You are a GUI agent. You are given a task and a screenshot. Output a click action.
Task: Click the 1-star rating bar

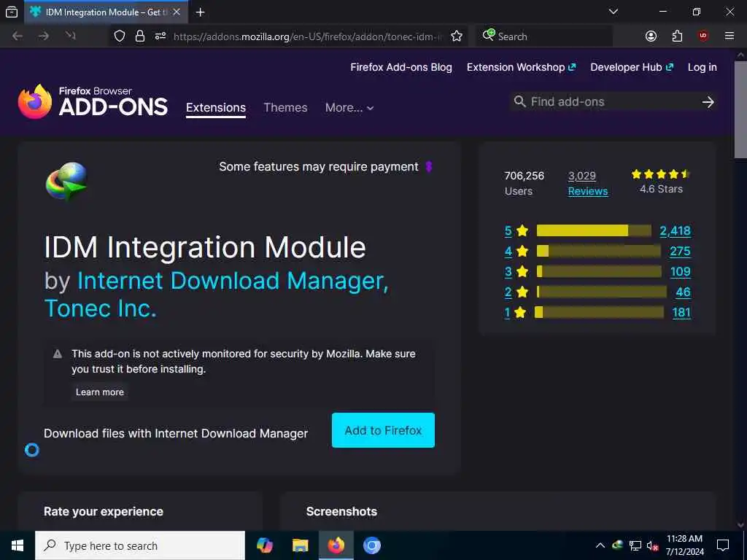click(x=599, y=312)
